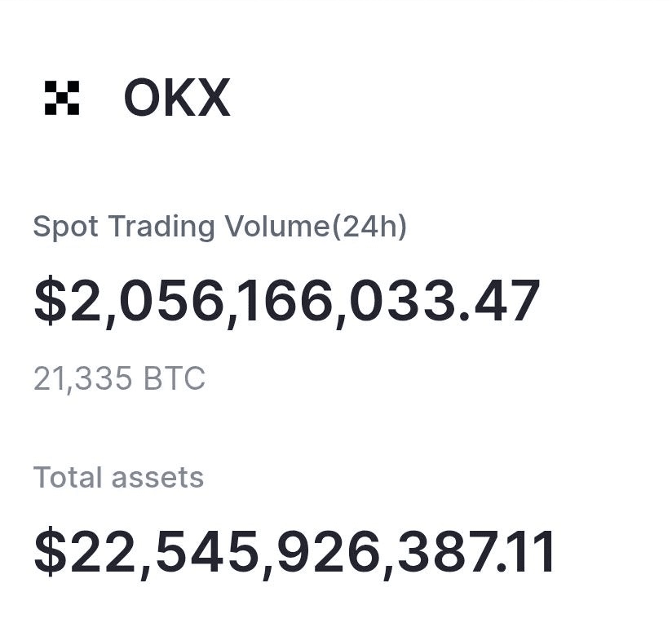
Task: Click the Total assets label
Action: [118, 477]
